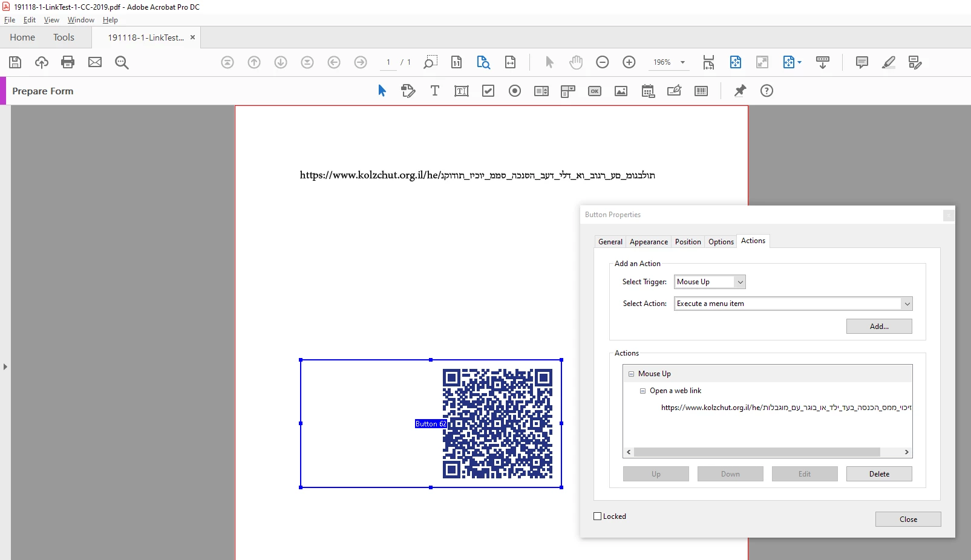Open the Help menu

[x=110, y=20]
